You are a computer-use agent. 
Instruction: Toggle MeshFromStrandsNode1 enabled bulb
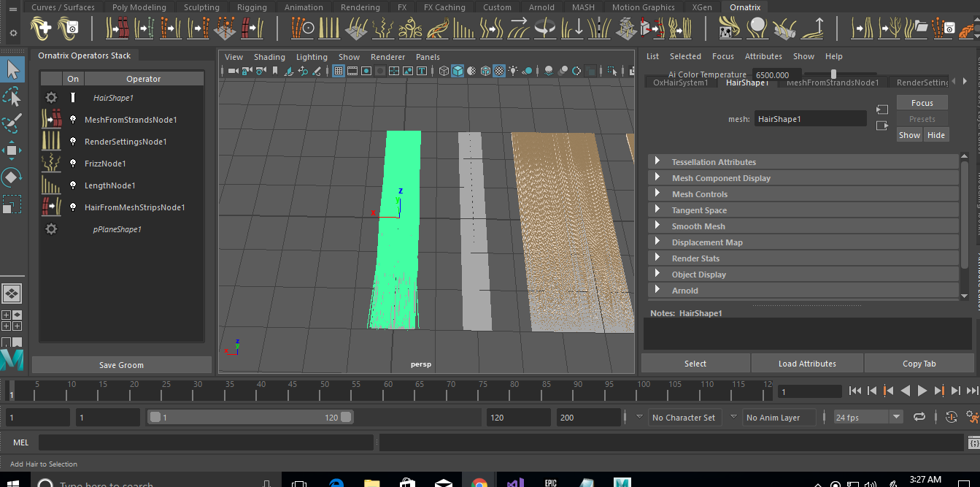pyautogui.click(x=73, y=120)
